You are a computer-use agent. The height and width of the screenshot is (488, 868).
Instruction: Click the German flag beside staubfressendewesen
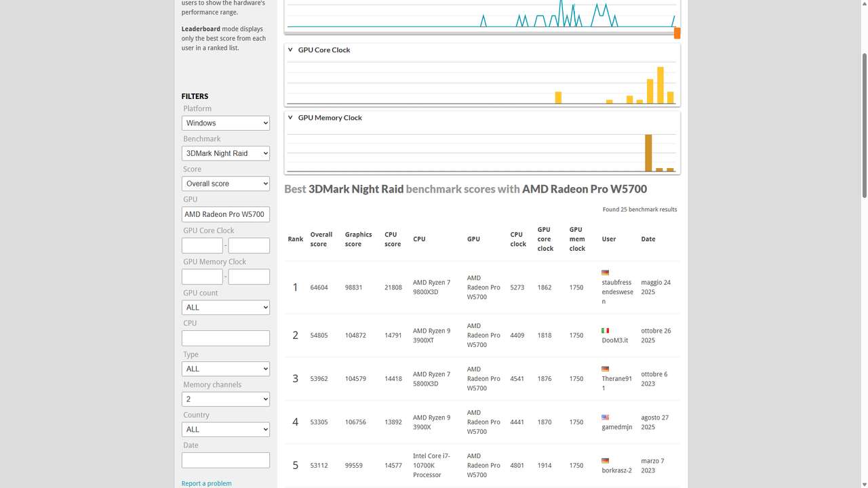pos(605,272)
